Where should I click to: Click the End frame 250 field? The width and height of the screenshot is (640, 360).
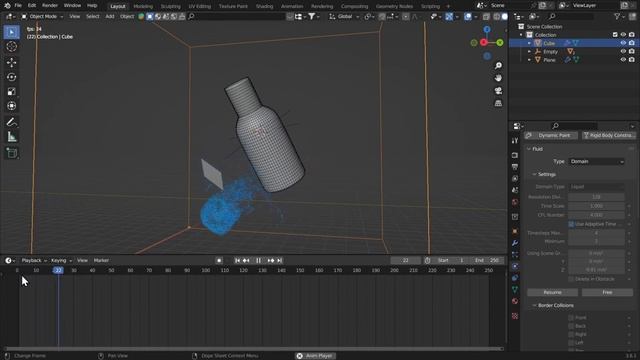pyautogui.click(x=487, y=260)
